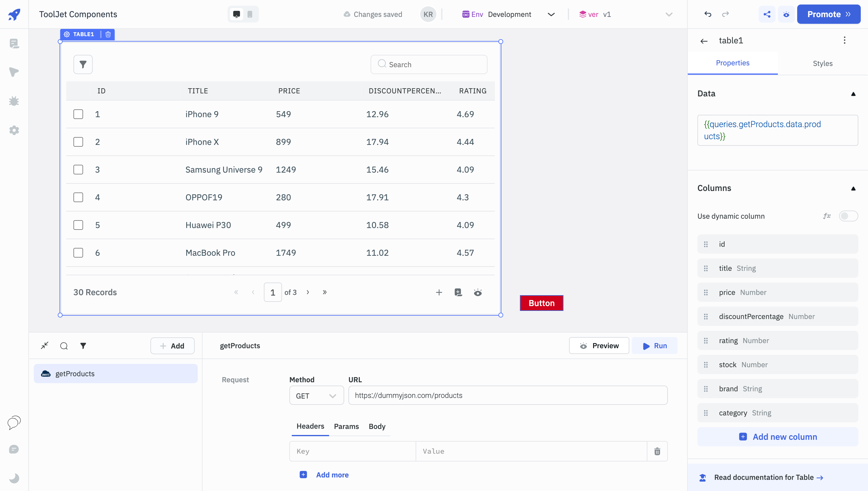Click the table filter funnel icon
The image size is (868, 491).
pos(83,64)
